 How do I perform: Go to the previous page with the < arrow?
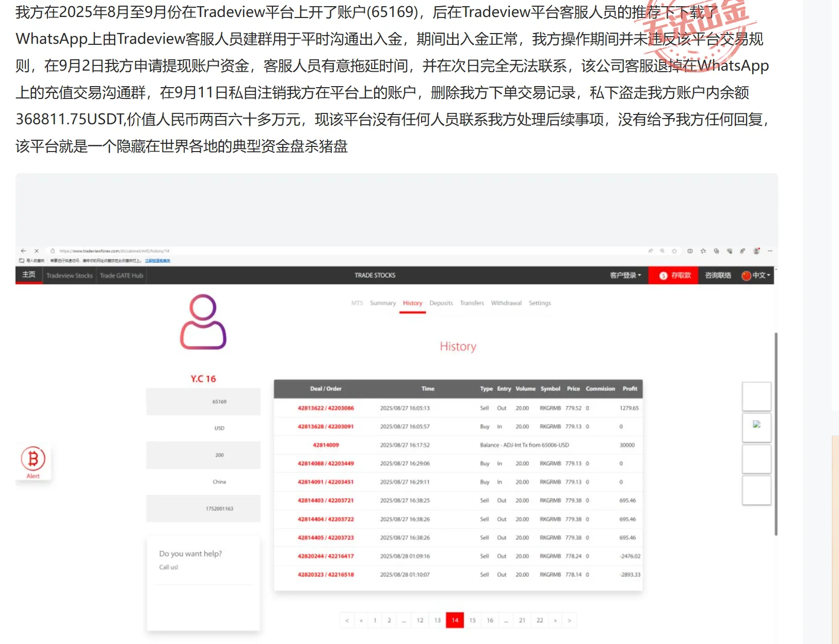347,620
